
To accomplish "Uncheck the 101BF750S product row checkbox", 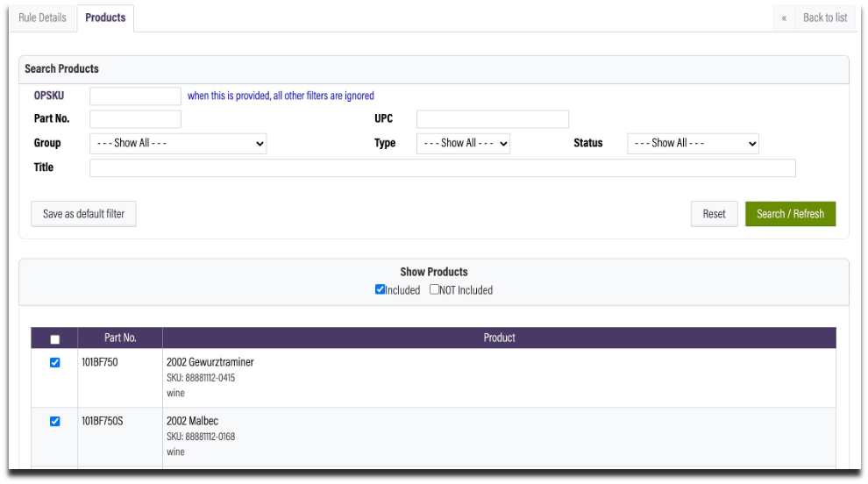I will tap(55, 422).
